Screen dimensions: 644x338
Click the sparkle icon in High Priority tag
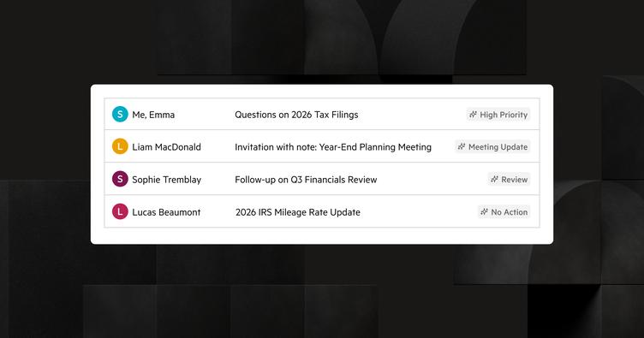click(x=473, y=115)
